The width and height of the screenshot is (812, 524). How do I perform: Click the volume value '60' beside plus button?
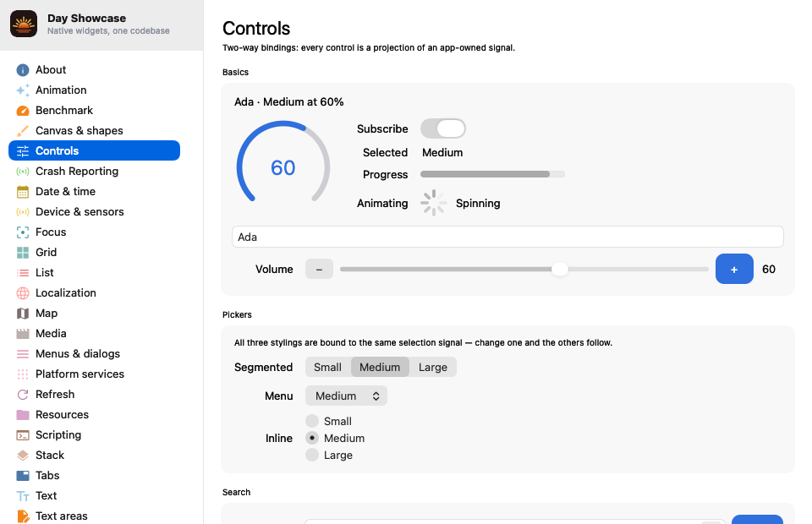tap(769, 269)
